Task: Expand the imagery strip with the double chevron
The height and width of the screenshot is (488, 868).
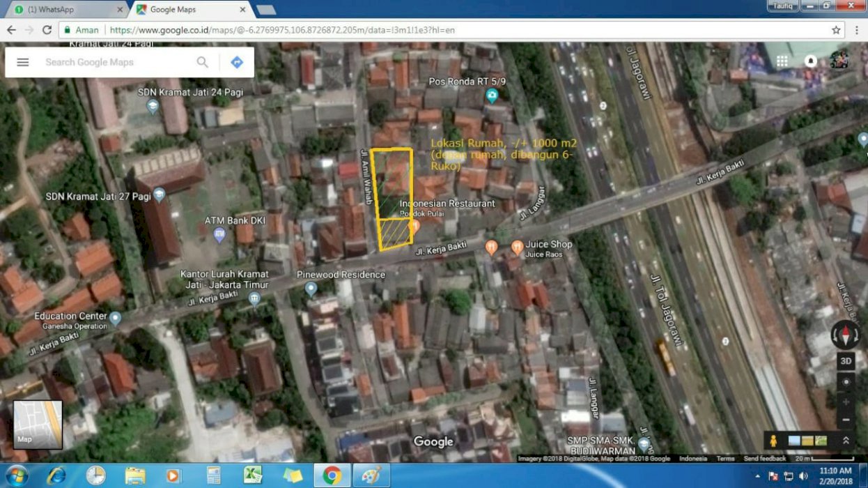Action: click(x=846, y=441)
